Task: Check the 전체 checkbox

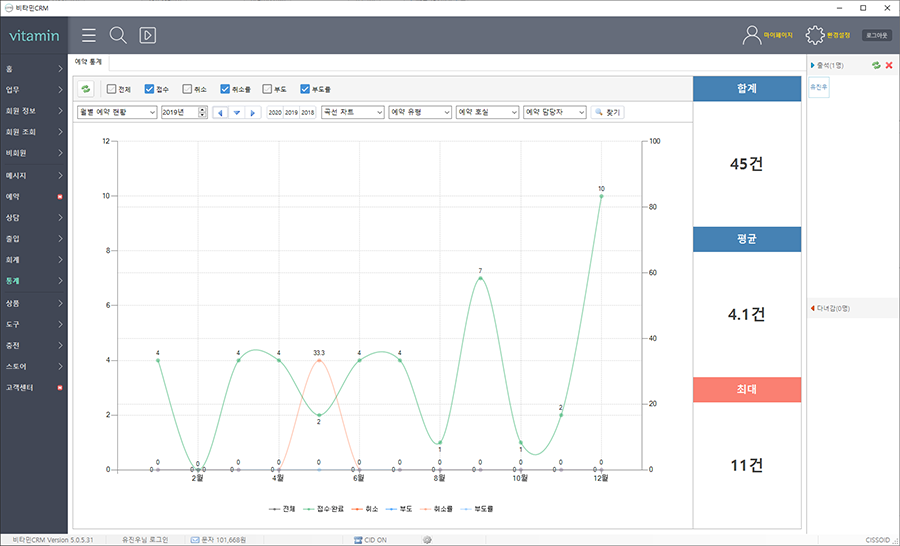Action: (x=111, y=89)
